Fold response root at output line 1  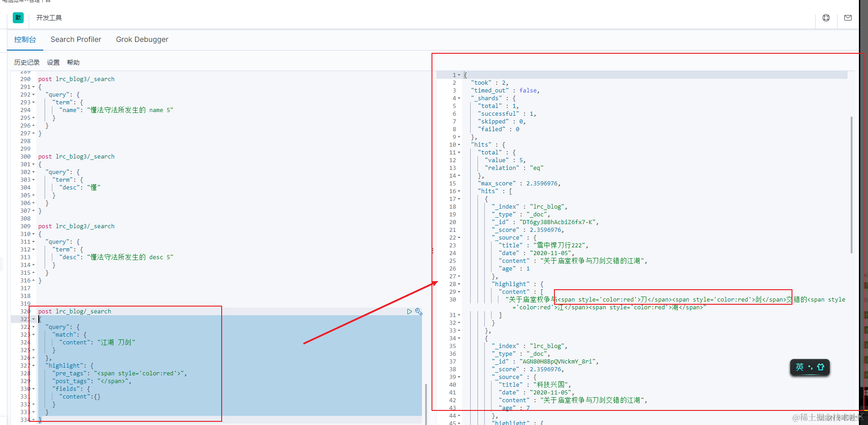(x=459, y=75)
